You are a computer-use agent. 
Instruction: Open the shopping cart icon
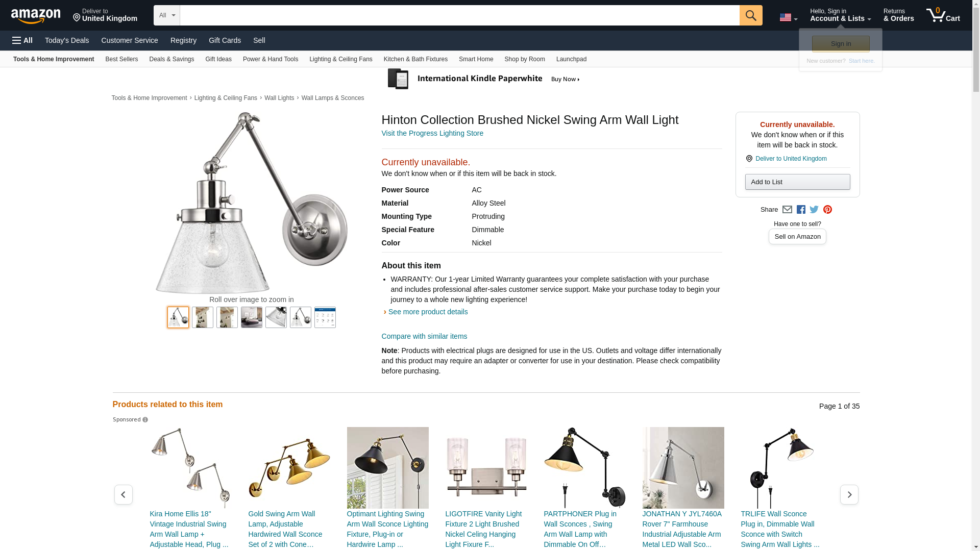pos(943,15)
